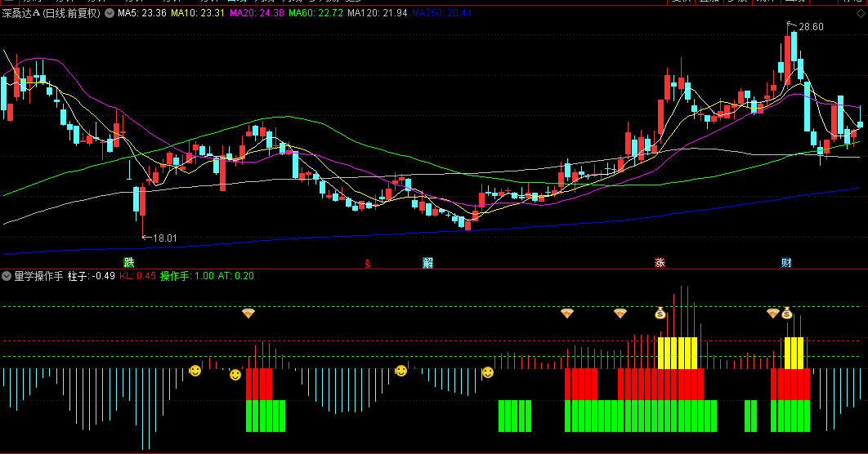This screenshot has width=868, height=454.
Task: Expand the dropdown beside 深桑达A title
Action: click(x=110, y=13)
